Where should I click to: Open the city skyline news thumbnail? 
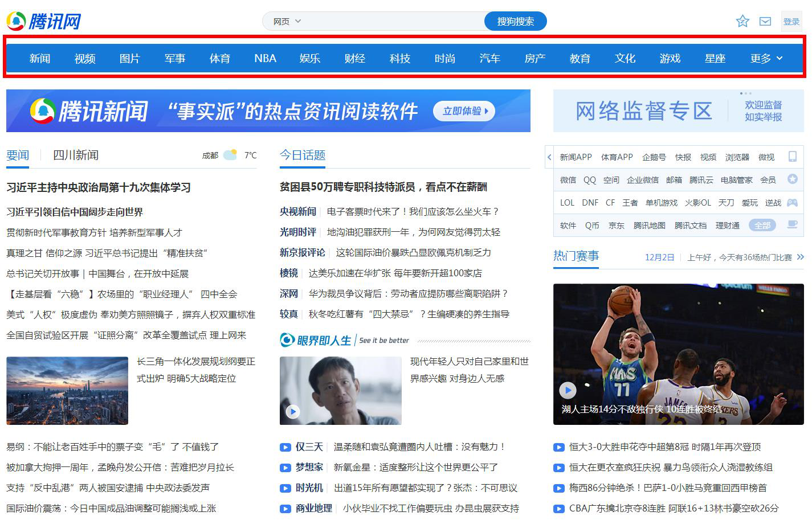(67, 391)
